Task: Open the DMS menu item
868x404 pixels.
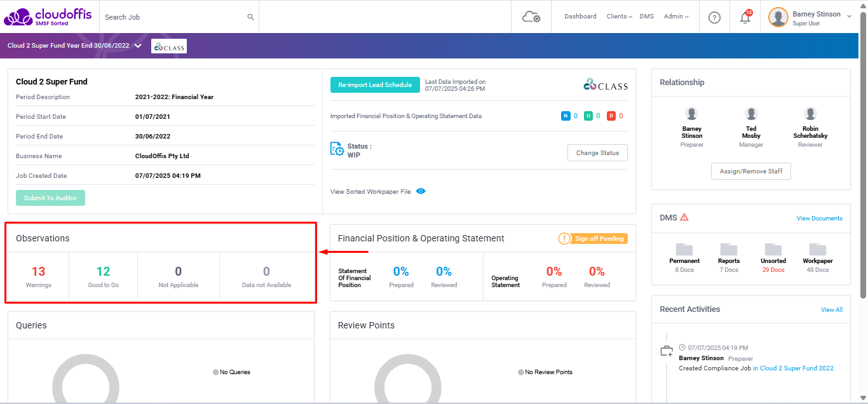Action: (x=646, y=17)
